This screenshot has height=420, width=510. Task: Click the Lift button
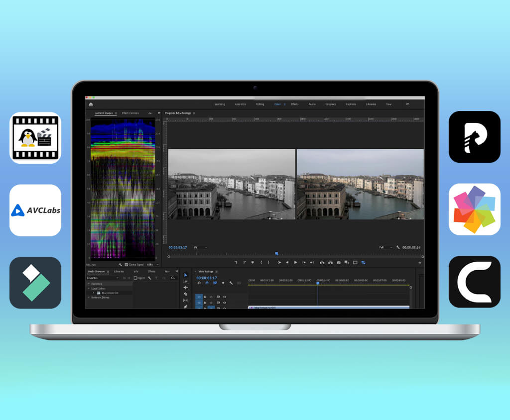coord(322,262)
